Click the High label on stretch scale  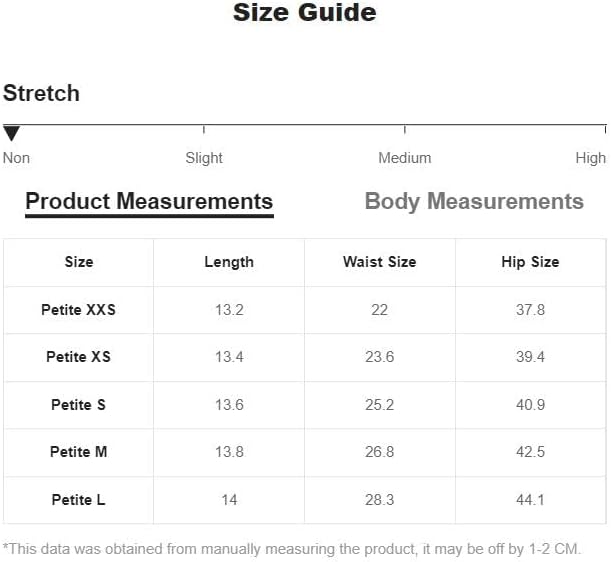(591, 158)
